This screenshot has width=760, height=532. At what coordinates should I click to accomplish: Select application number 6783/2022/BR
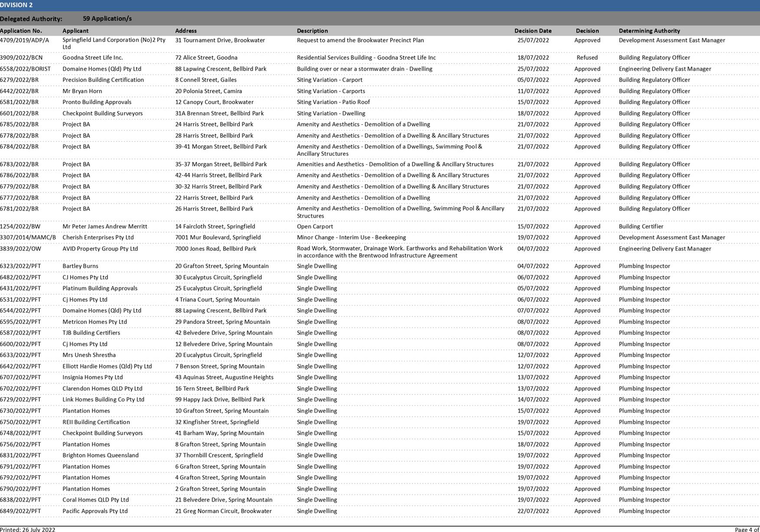pos(19,164)
